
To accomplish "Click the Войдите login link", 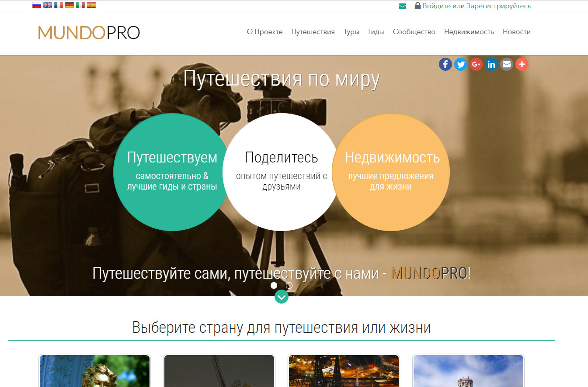I will pos(437,6).
